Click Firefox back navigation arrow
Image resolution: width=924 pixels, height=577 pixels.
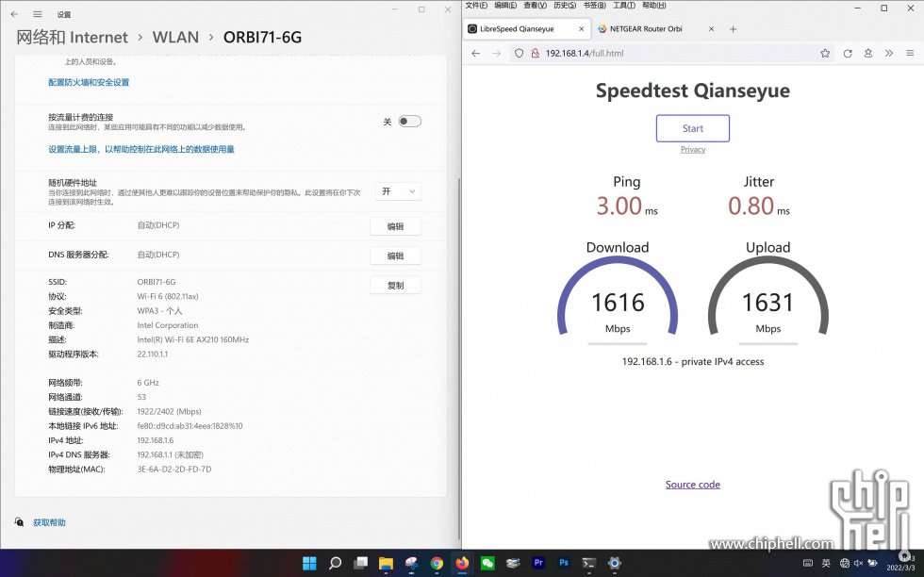click(x=475, y=53)
